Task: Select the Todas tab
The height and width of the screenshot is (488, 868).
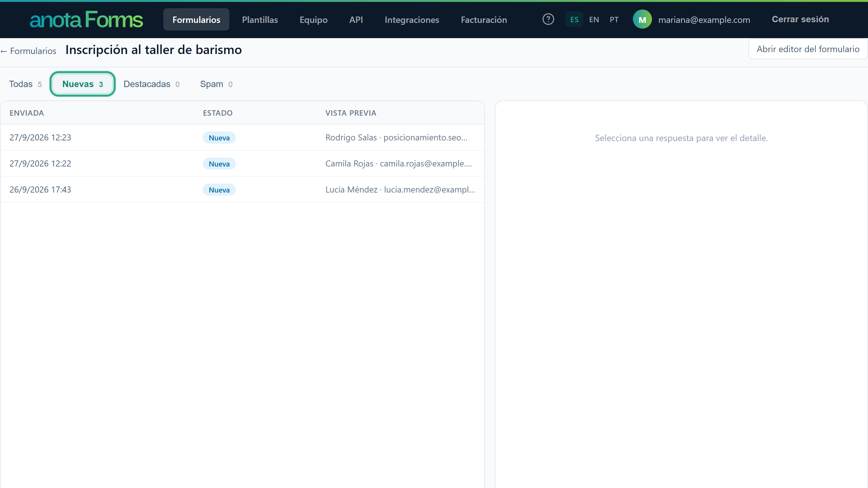Action: click(25, 84)
